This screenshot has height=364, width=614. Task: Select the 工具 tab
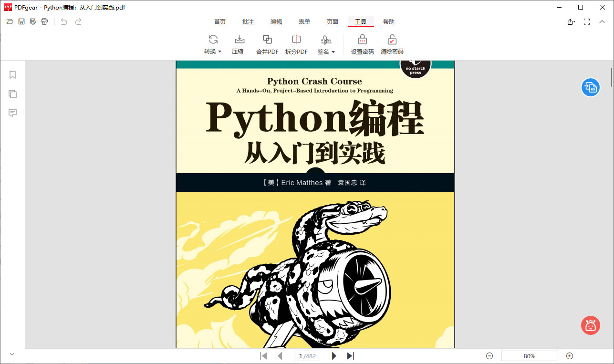tap(361, 22)
